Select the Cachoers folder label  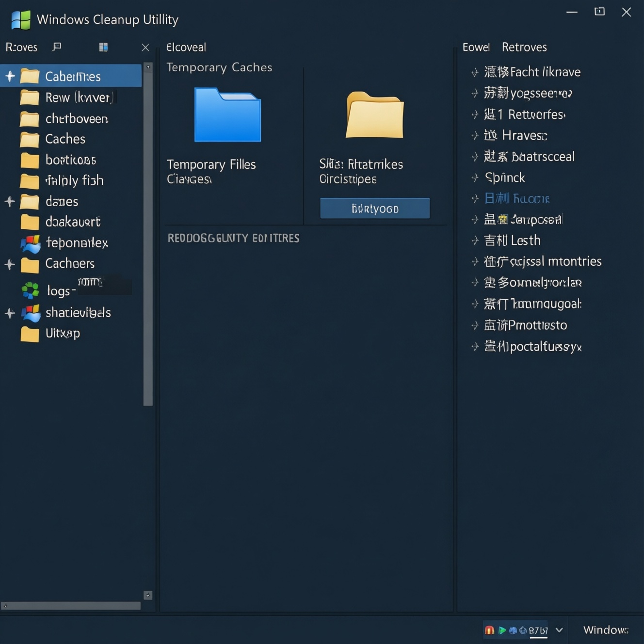70,263
